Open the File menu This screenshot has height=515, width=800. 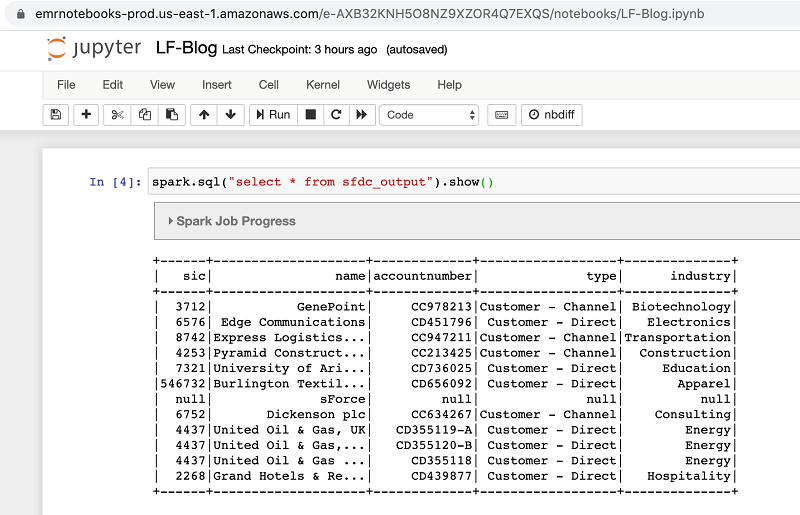66,85
